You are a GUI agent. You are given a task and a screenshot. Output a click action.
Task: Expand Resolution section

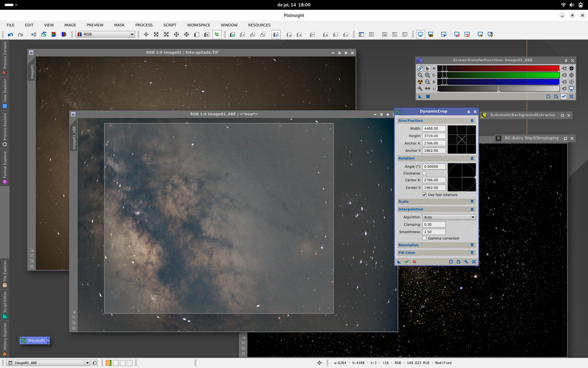click(x=472, y=245)
